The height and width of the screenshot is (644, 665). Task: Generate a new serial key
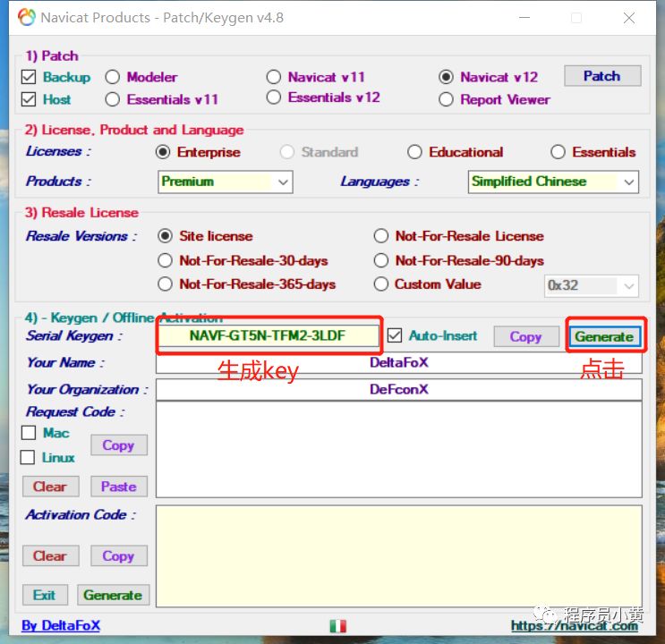[x=604, y=336]
